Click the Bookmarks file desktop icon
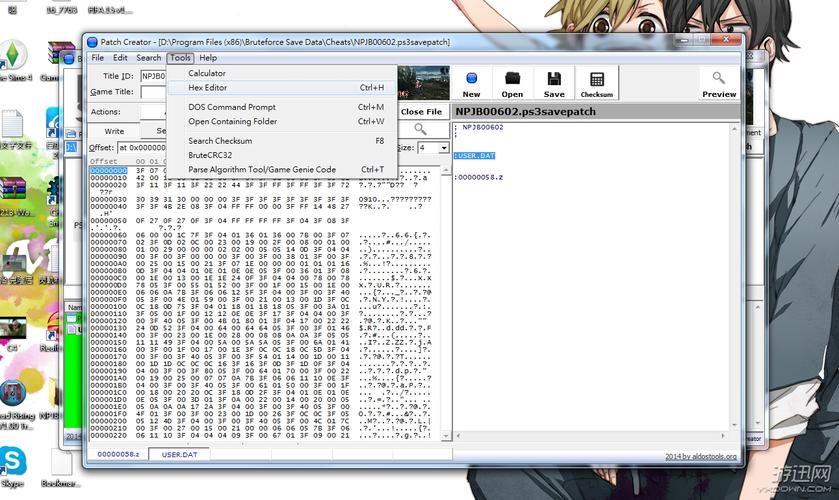 pyautogui.click(x=61, y=467)
